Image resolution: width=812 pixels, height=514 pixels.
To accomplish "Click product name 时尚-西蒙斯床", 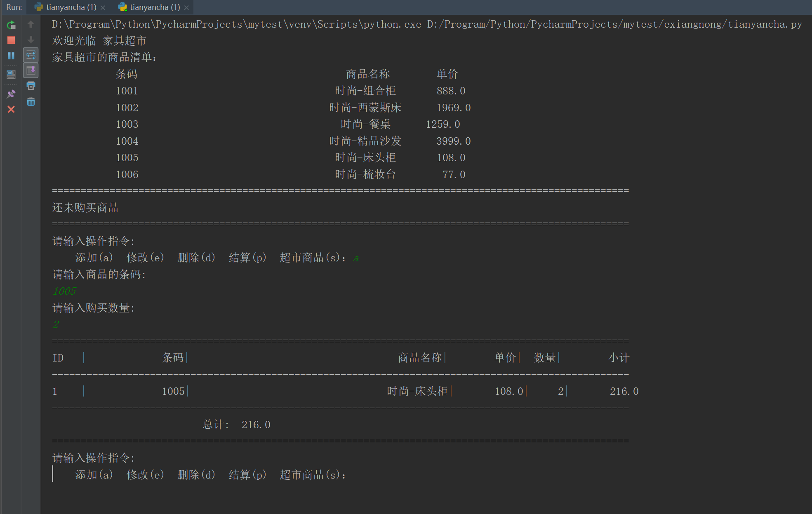I will coord(365,108).
